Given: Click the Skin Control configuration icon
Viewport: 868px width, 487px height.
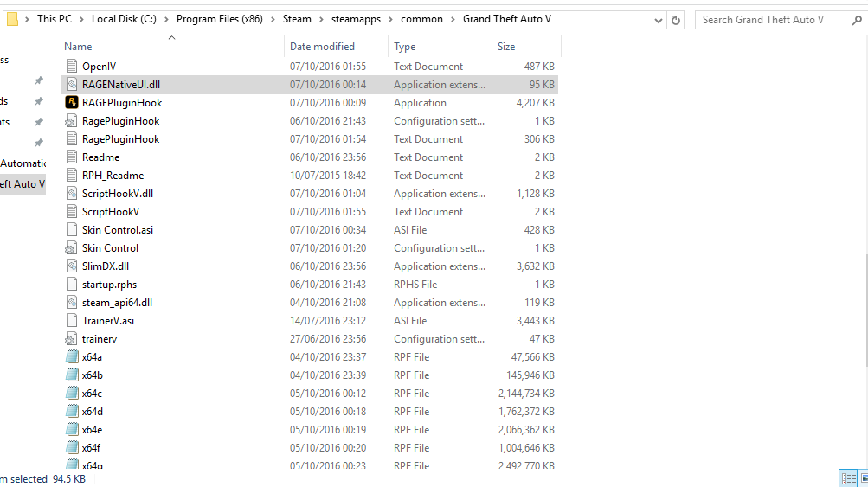Looking at the screenshot, I should (72, 248).
